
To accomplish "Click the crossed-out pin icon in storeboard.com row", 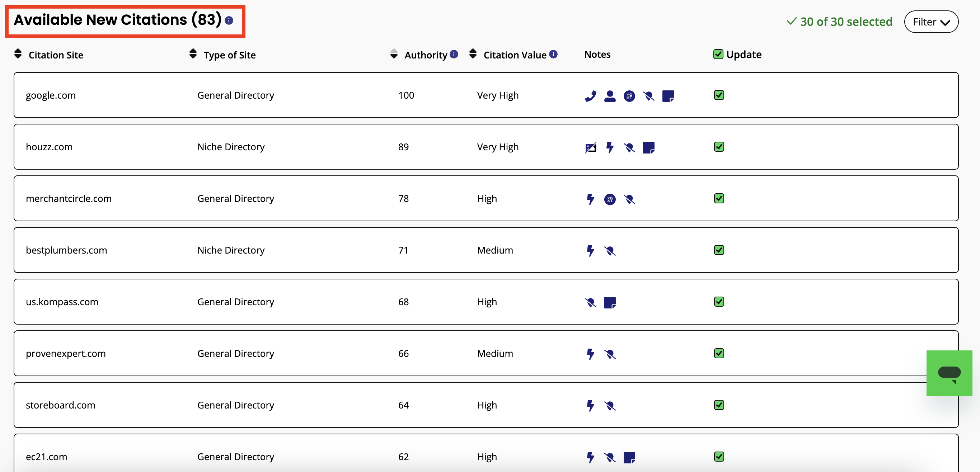I will click(x=610, y=406).
